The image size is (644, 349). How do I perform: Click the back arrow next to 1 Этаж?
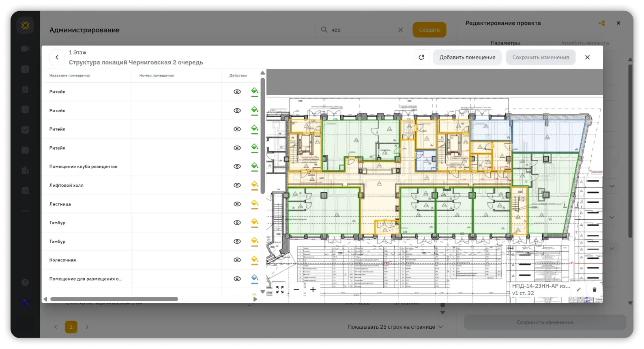click(x=57, y=58)
